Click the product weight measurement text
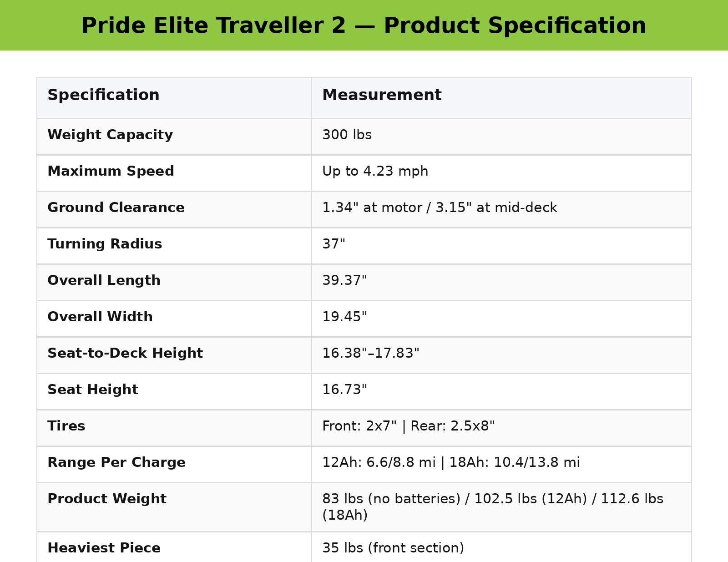The height and width of the screenshot is (562, 728). tap(492, 507)
